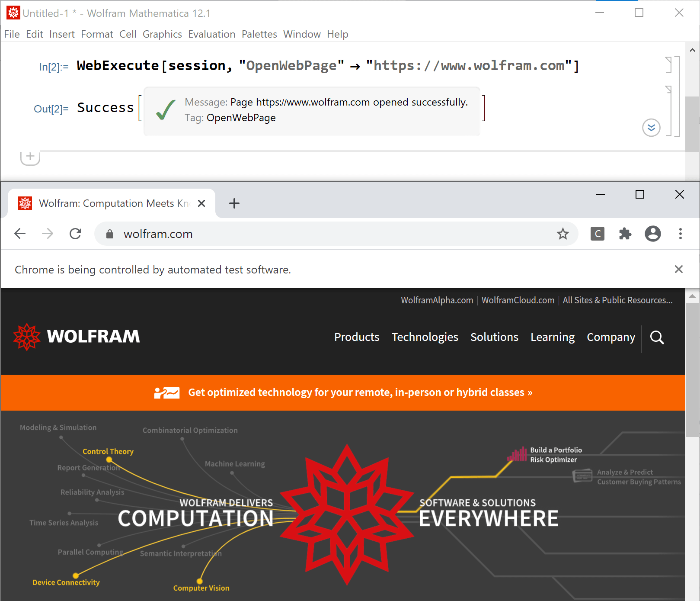Click the orange hybrid classes banner link
700x601 pixels.
360,392
